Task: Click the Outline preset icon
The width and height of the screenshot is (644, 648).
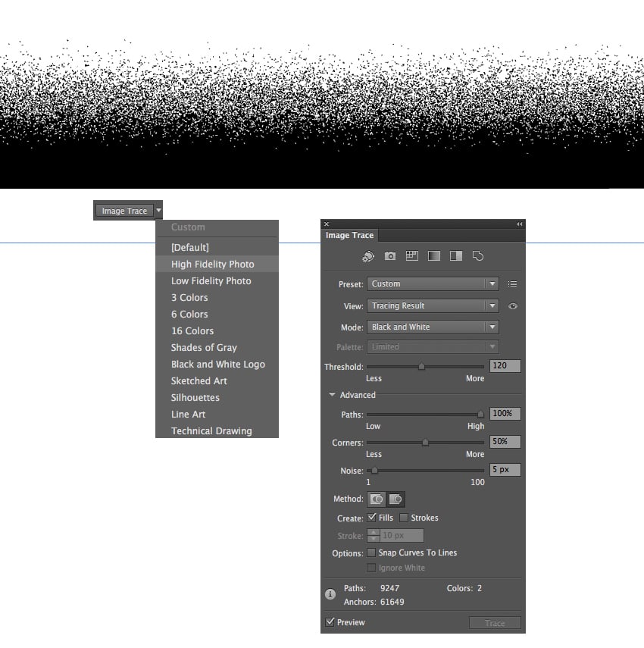Action: click(x=478, y=256)
